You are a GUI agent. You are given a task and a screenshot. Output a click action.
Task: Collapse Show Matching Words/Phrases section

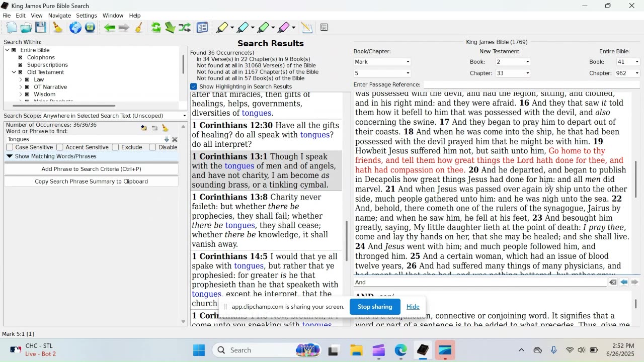10,156
